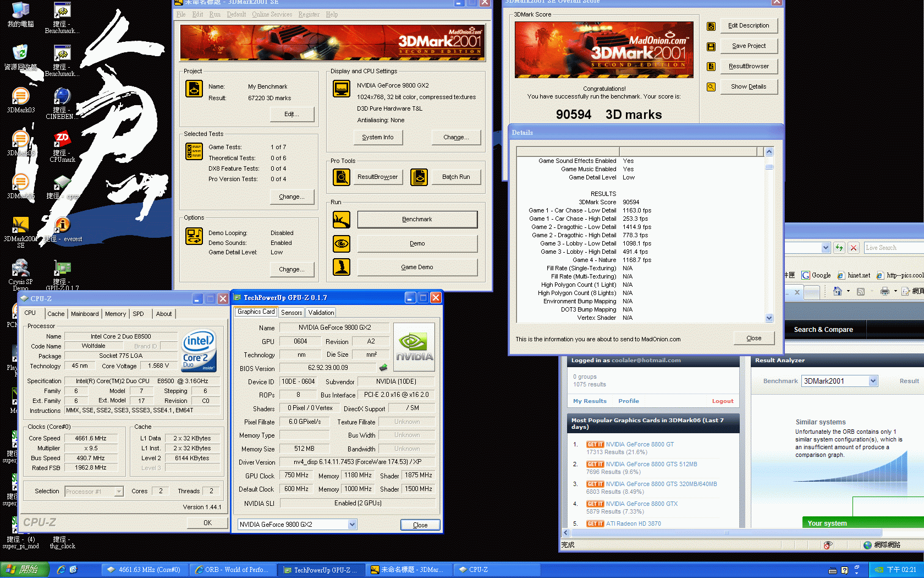Click the browser horizontal scrollbar thumb

pyautogui.click(x=726, y=532)
